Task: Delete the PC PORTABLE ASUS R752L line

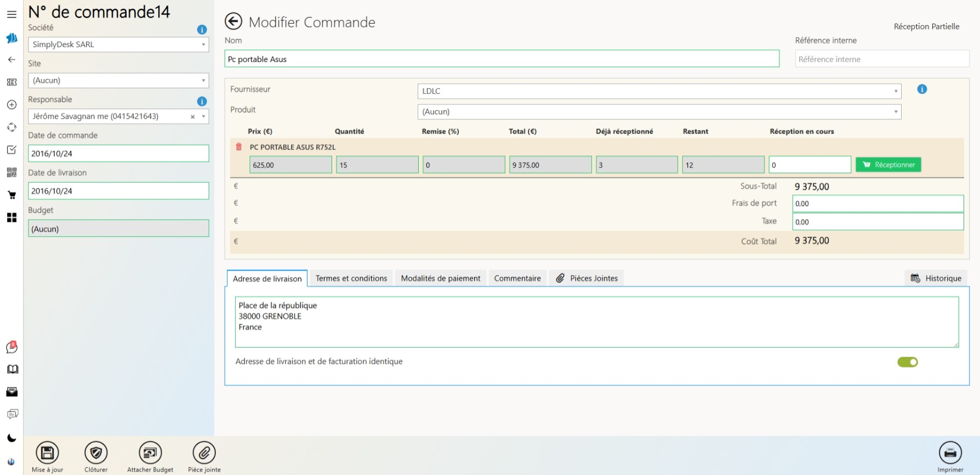Action: tap(238, 147)
